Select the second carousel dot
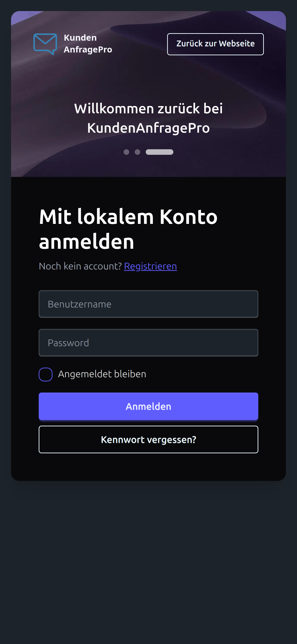The height and width of the screenshot is (644, 297). 137,152
